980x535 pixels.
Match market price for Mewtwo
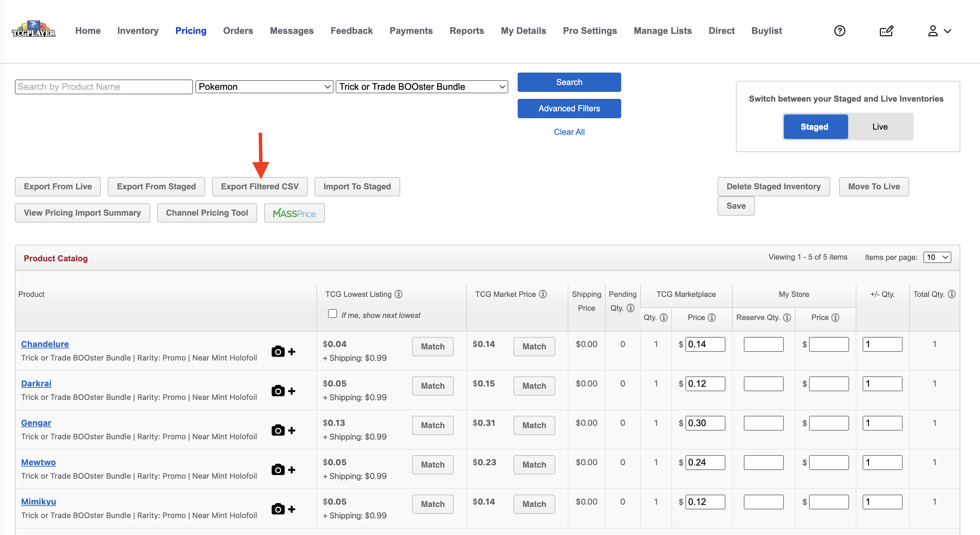534,464
